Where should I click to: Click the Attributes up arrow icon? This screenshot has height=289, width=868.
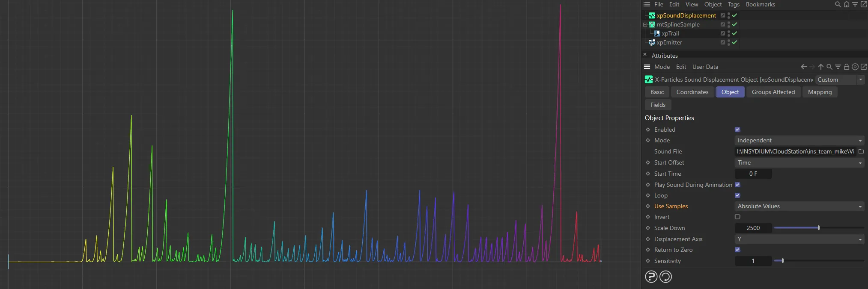click(821, 67)
